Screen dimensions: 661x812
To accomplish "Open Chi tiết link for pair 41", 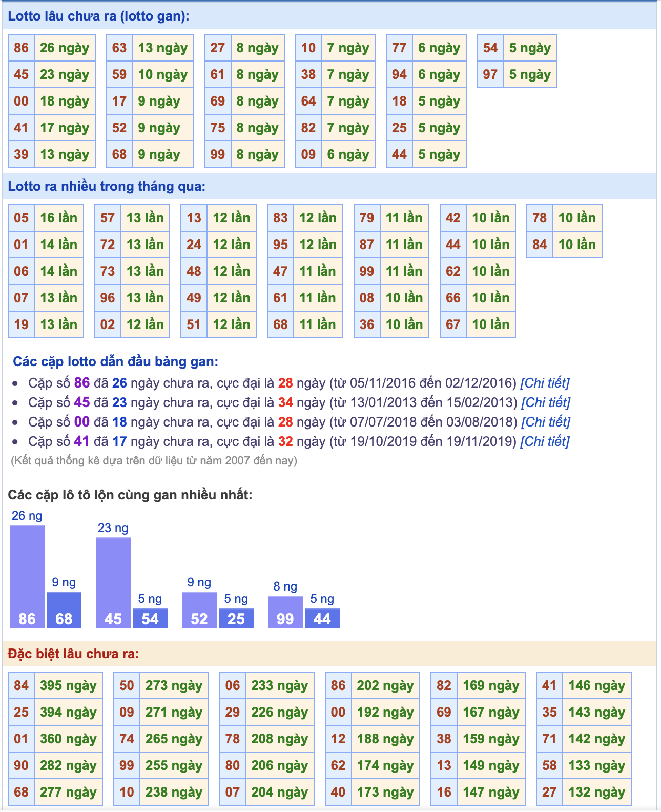I will (545, 441).
